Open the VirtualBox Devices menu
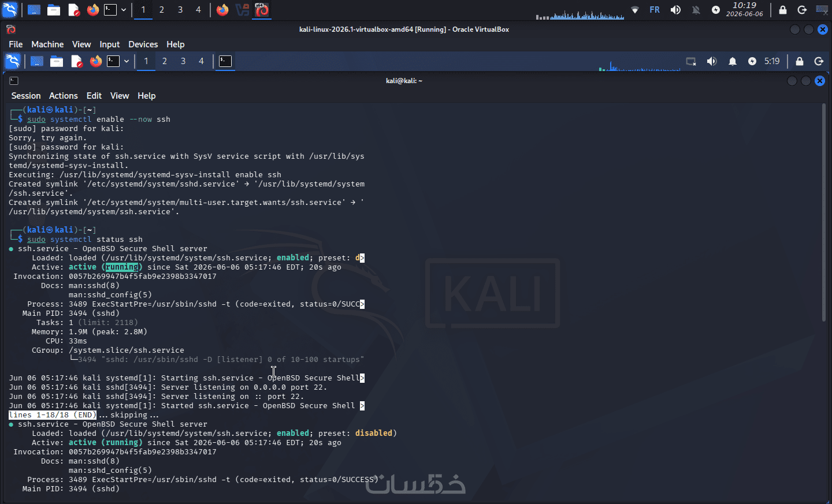Image resolution: width=832 pixels, height=504 pixels. pyautogui.click(x=143, y=44)
